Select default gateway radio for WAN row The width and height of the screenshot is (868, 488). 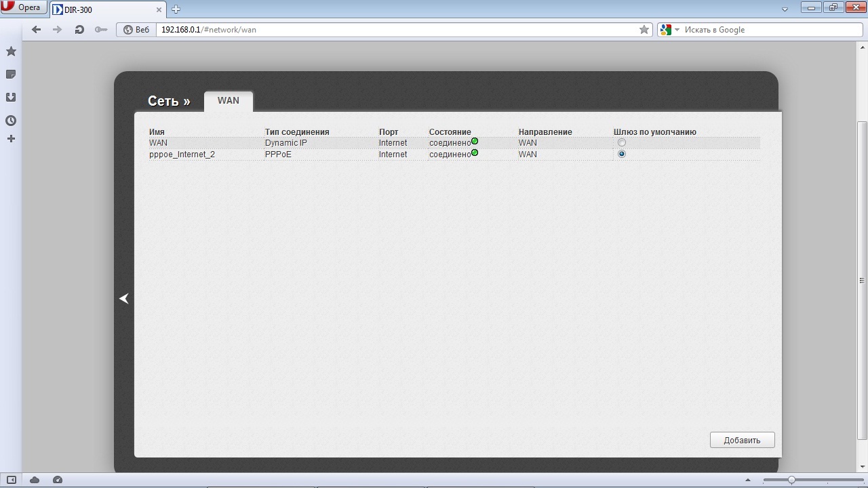(622, 143)
